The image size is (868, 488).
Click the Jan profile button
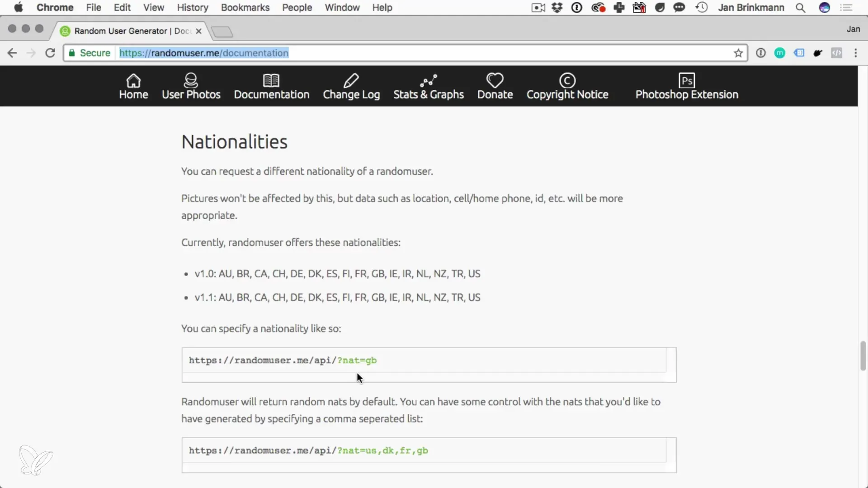(x=853, y=29)
